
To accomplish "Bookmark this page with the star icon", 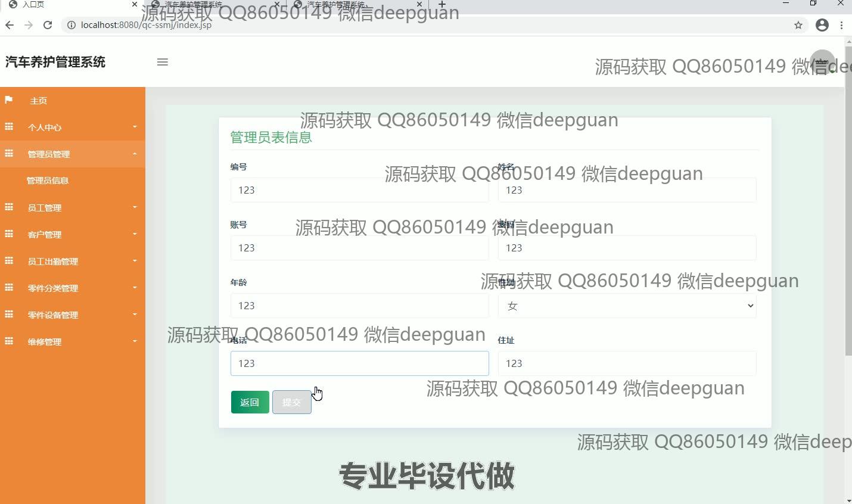I will 798,25.
